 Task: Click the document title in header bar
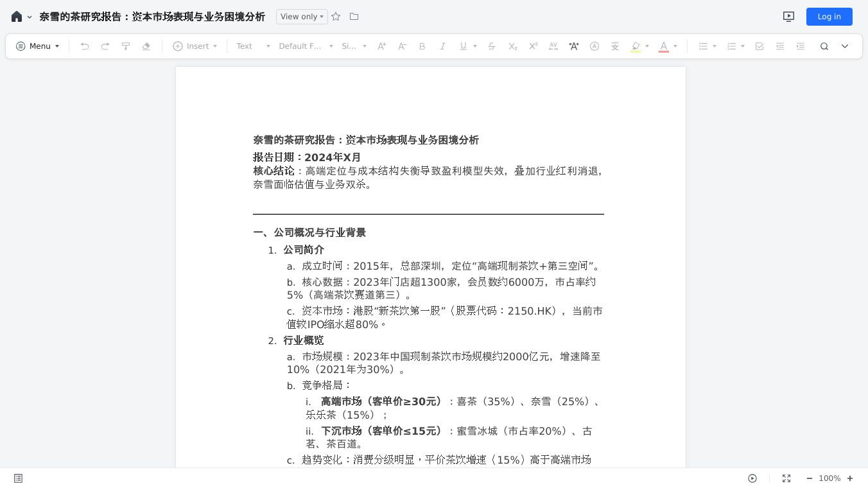(x=152, y=17)
